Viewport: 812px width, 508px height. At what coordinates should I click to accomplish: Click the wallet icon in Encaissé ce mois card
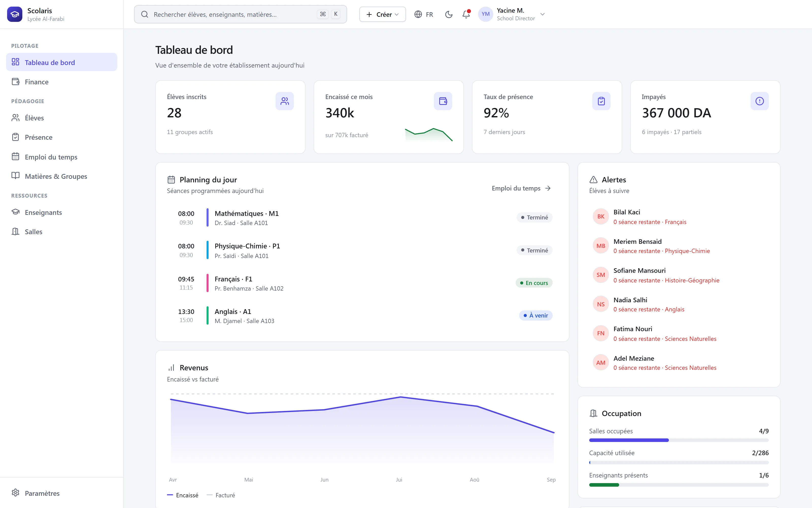click(443, 101)
